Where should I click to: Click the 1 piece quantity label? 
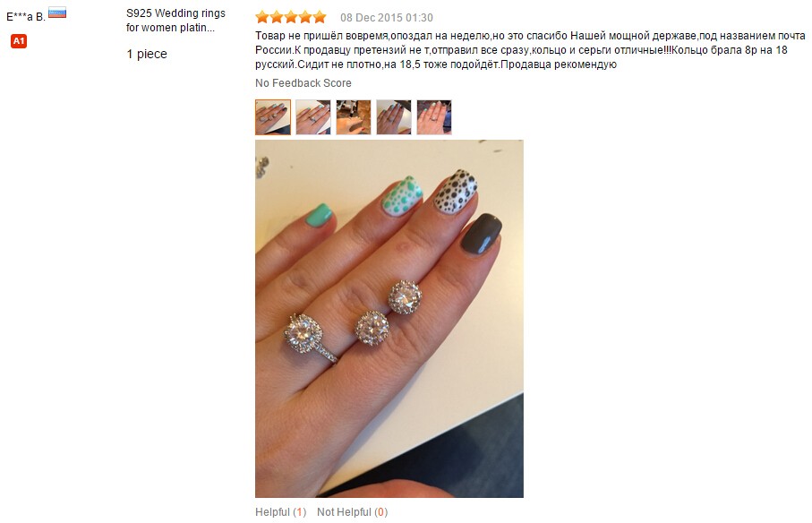point(147,54)
